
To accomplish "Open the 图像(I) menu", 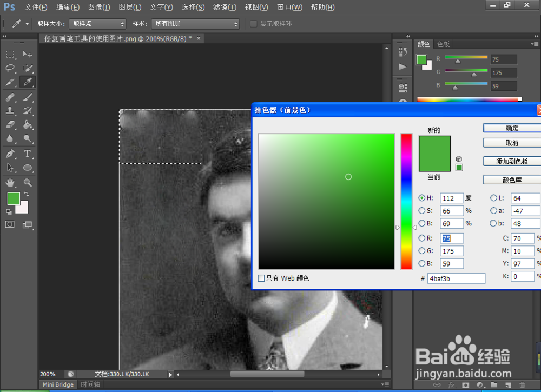I will 99,7.
